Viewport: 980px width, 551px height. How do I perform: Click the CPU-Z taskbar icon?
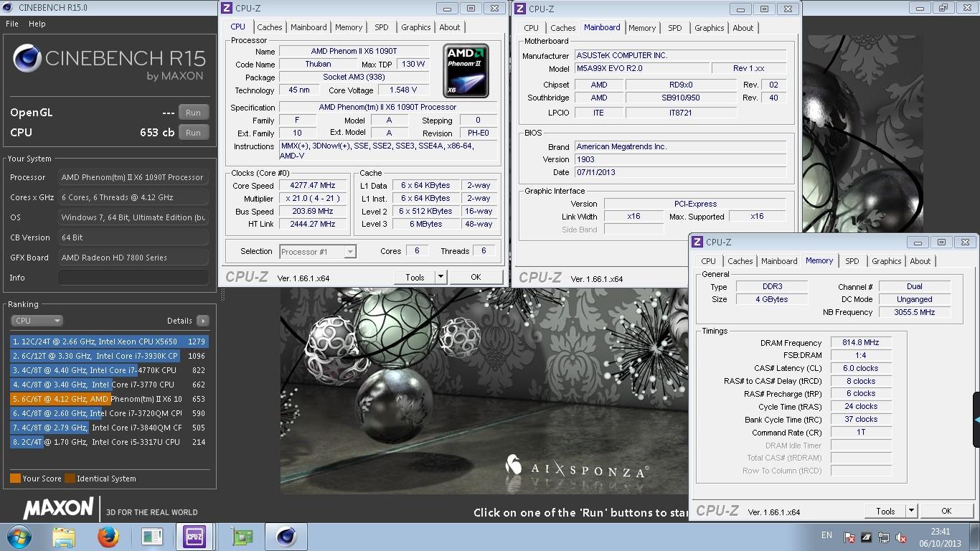[x=194, y=537]
